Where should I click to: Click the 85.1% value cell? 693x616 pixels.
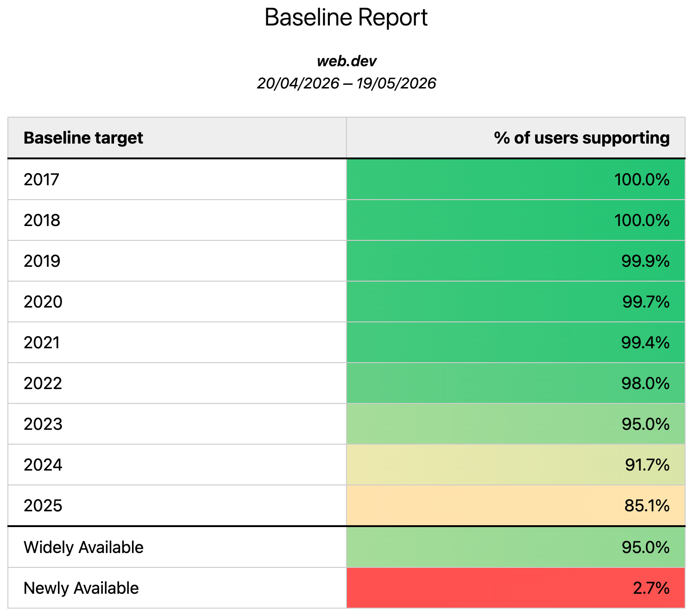516,506
